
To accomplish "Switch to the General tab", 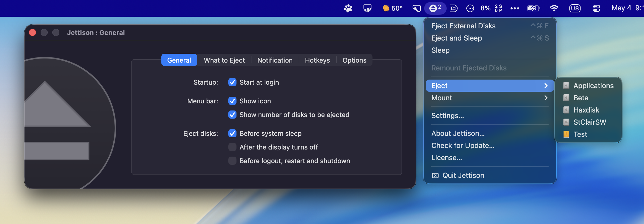I will click(179, 60).
